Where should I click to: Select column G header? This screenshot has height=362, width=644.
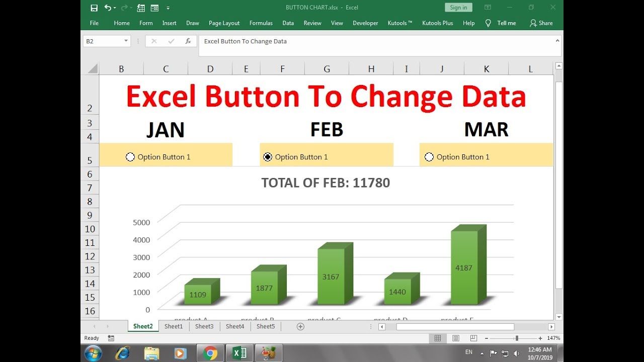[327, 69]
